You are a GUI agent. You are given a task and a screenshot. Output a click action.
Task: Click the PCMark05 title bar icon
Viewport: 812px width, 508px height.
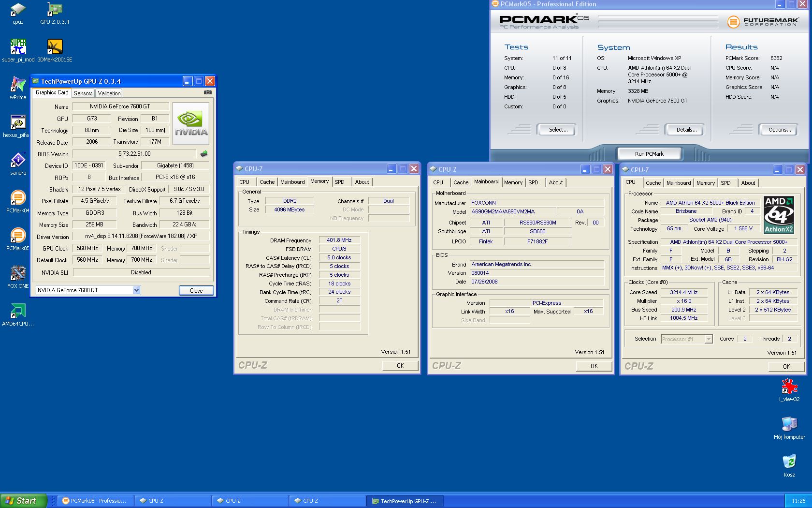[x=495, y=4]
